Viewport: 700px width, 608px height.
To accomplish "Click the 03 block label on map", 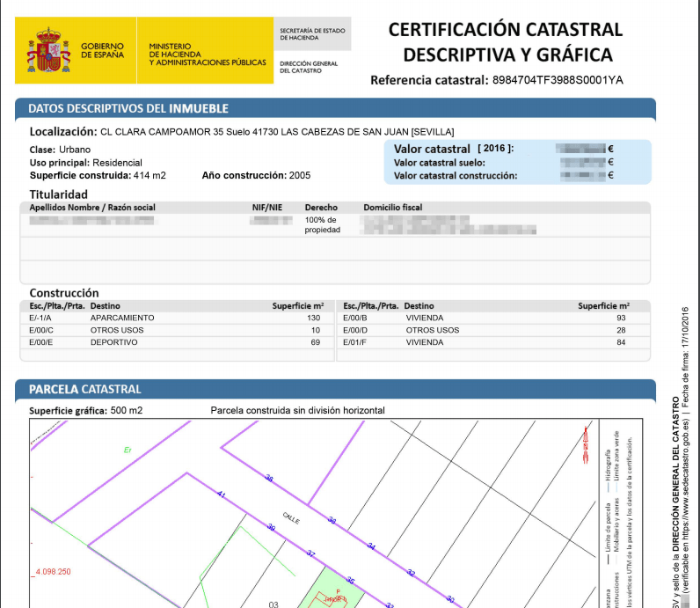I will [x=273, y=604].
